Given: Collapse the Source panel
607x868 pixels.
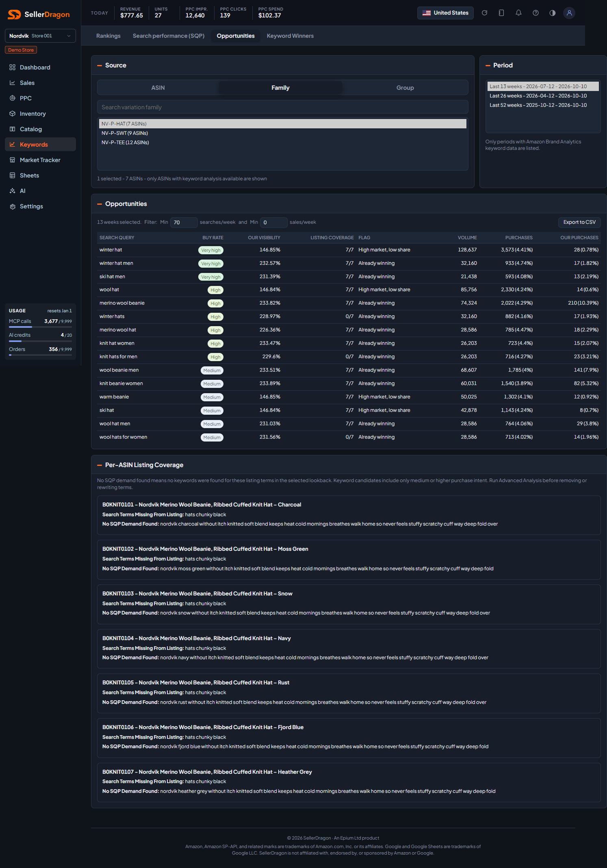Looking at the screenshot, I should click(100, 65).
